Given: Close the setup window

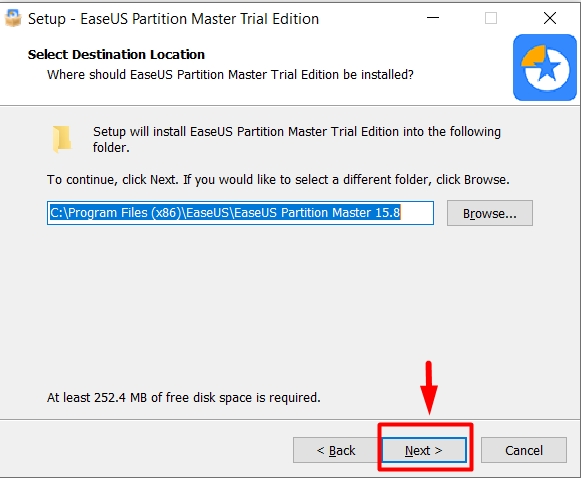Looking at the screenshot, I should pos(550,18).
